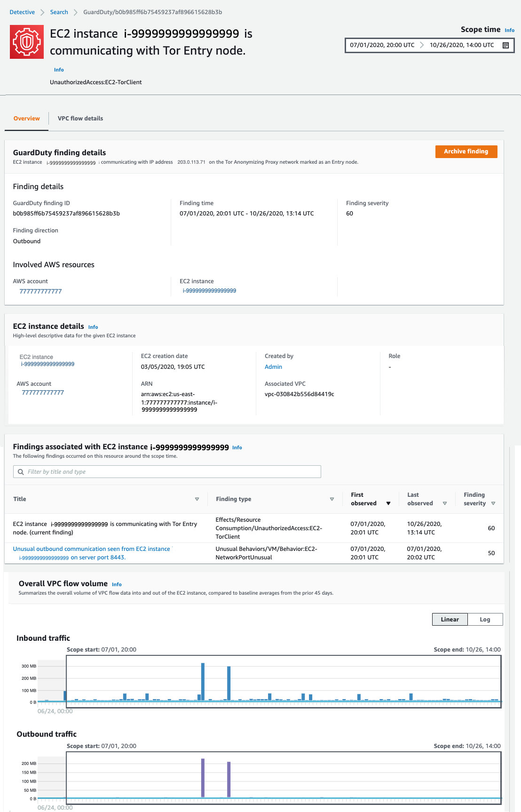Click Behavior:EC2-NetworkPortUnusual finding type cell

click(x=266, y=553)
